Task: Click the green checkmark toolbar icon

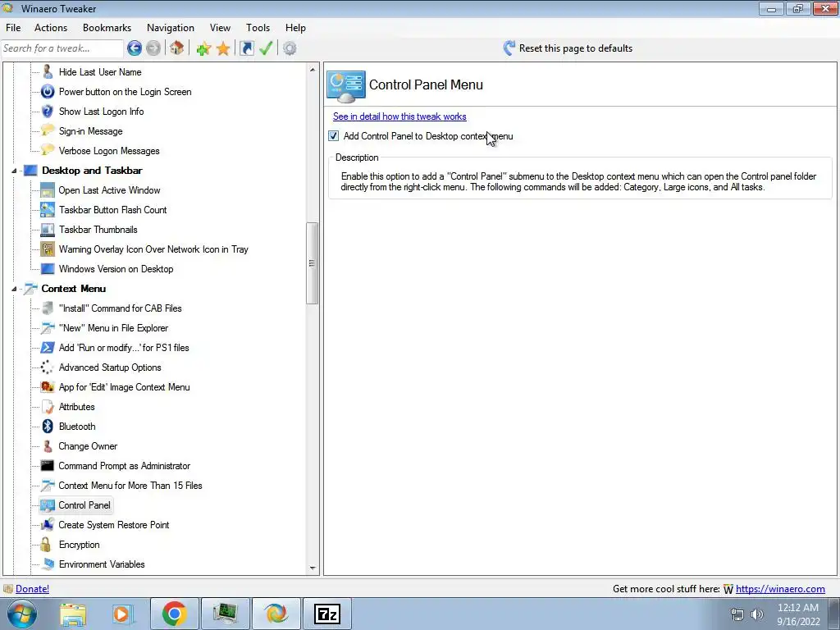Action: tap(266, 48)
